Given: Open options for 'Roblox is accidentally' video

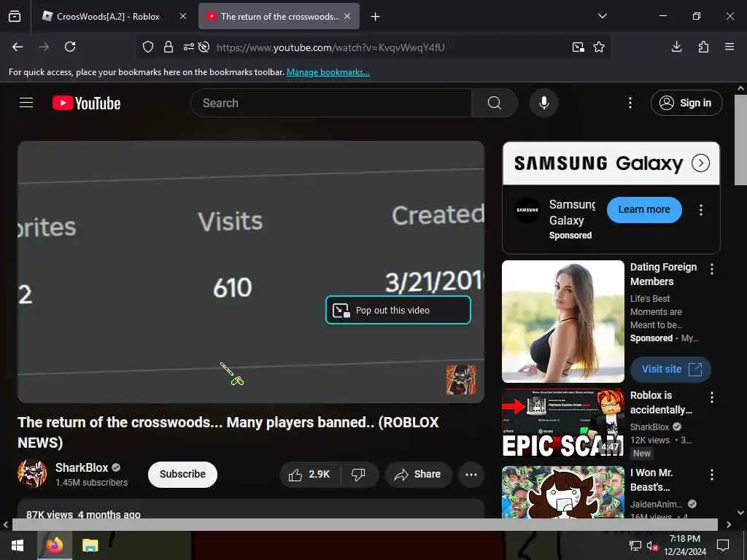Looking at the screenshot, I should pos(712,397).
